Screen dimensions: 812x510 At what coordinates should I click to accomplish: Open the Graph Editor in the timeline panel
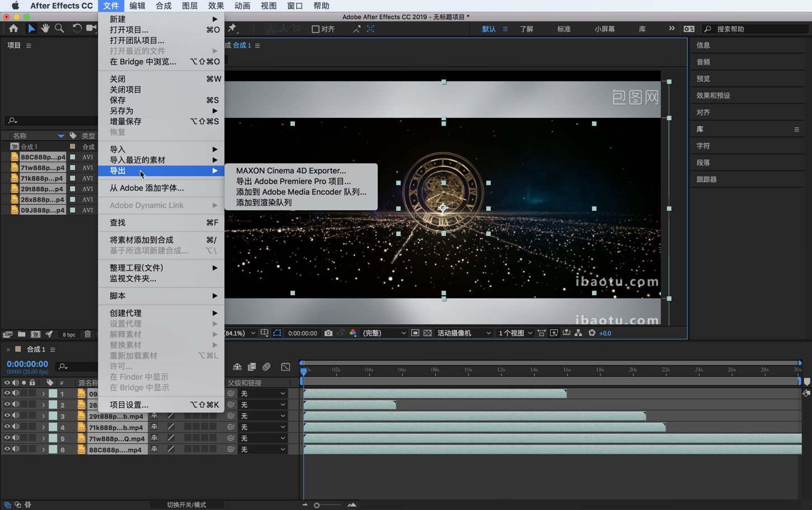[x=285, y=367]
